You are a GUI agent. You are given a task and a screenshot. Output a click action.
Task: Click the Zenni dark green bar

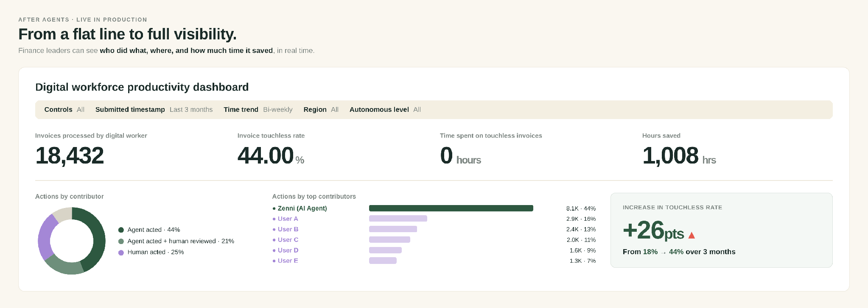pyautogui.click(x=451, y=208)
